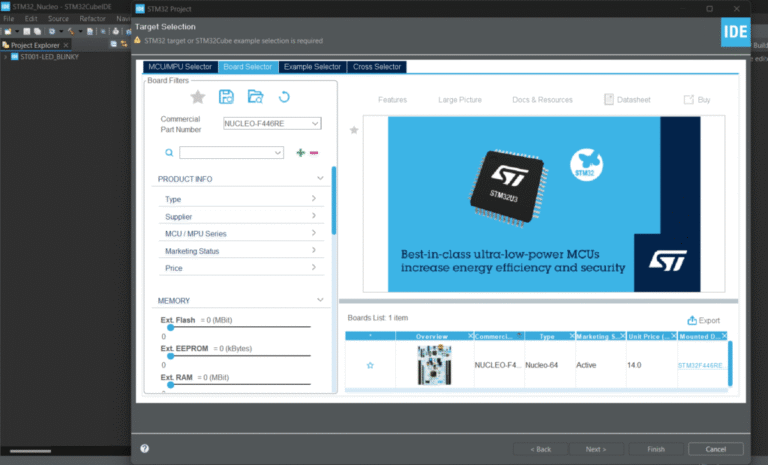Select the Board Selector tab
768x465 pixels.
point(248,67)
